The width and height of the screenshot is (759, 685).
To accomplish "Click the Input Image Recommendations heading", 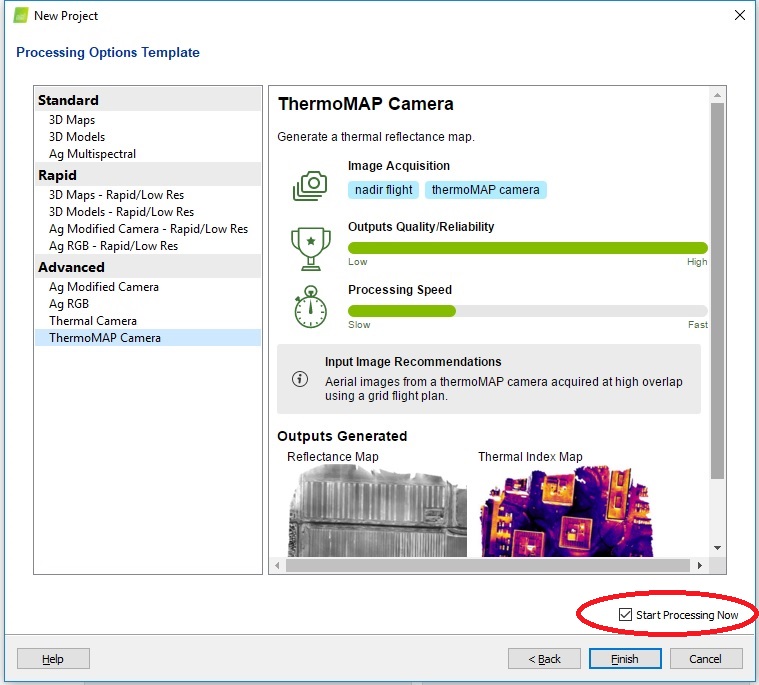I will 413,362.
